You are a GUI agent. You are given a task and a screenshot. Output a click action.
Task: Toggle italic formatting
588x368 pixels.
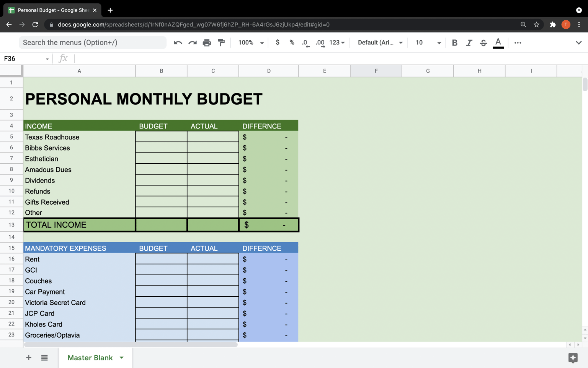point(469,43)
